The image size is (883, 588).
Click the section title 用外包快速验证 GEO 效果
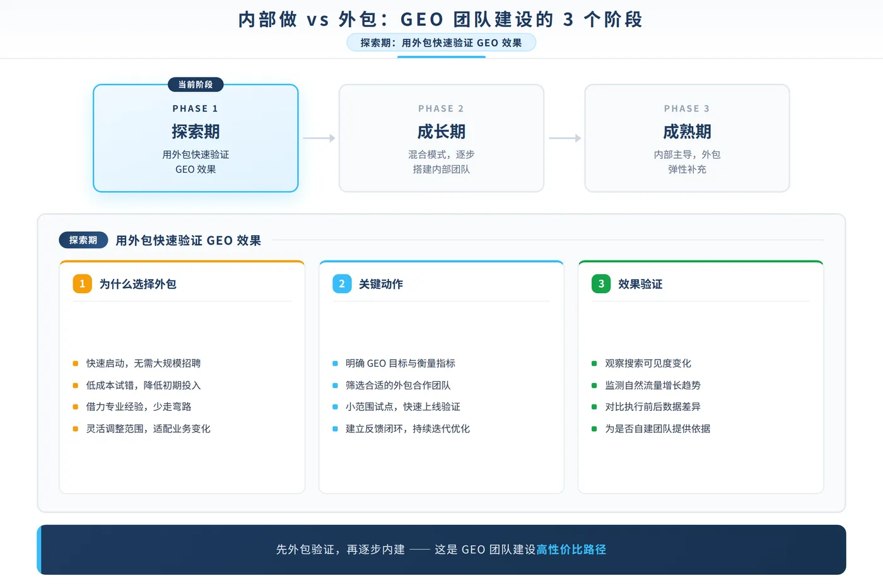[188, 241]
